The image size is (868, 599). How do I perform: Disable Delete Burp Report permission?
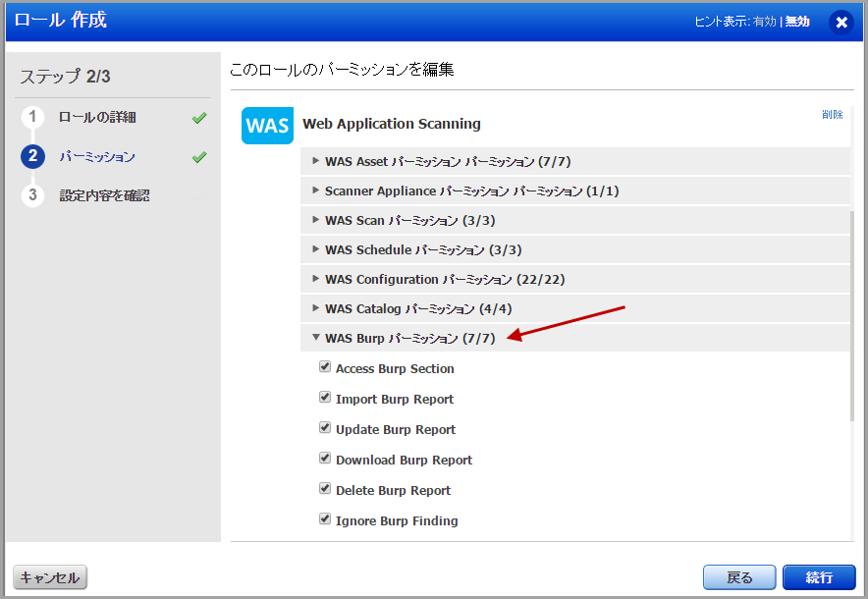[325, 489]
